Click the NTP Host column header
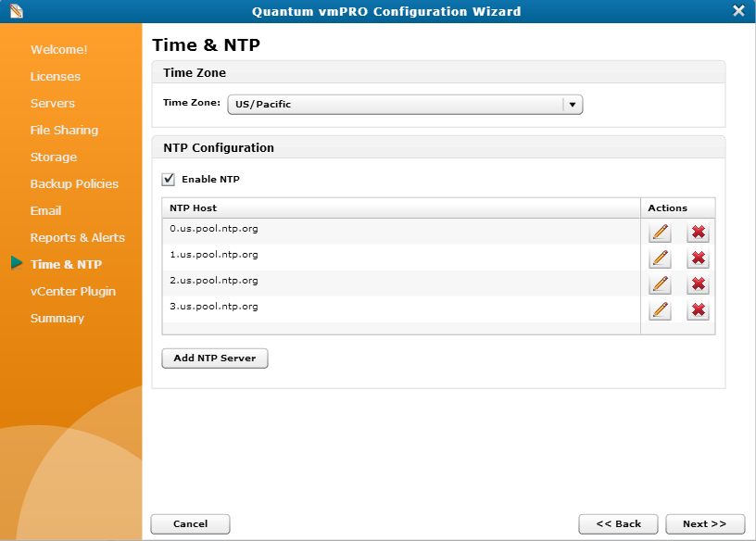Image resolution: width=756 pixels, height=541 pixels. [x=190, y=207]
